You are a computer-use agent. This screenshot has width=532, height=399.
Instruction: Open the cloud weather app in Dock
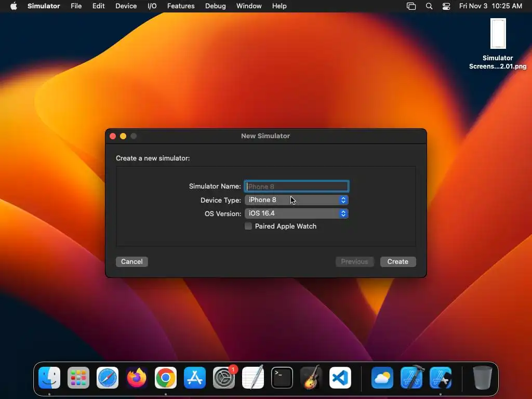(382, 378)
